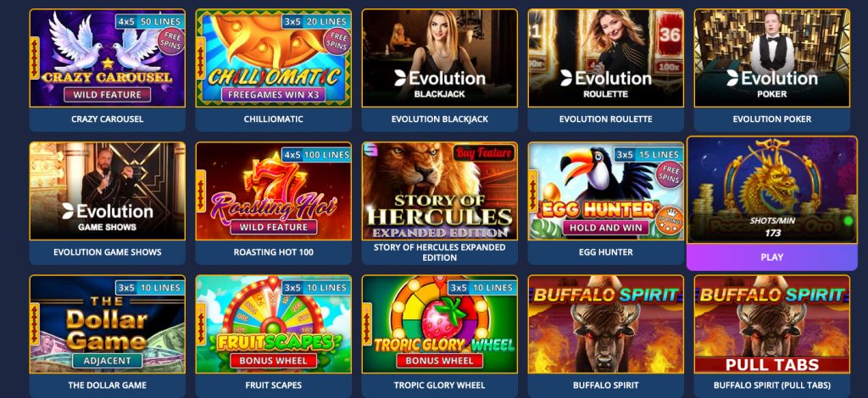868x398 pixels.
Task: Launch the Chilliomatic slot thumbnail
Action: coord(274,58)
